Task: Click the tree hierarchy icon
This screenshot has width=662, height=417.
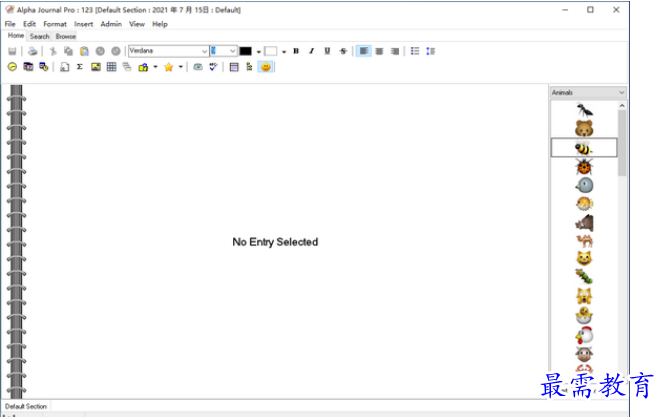Action: pyautogui.click(x=250, y=67)
